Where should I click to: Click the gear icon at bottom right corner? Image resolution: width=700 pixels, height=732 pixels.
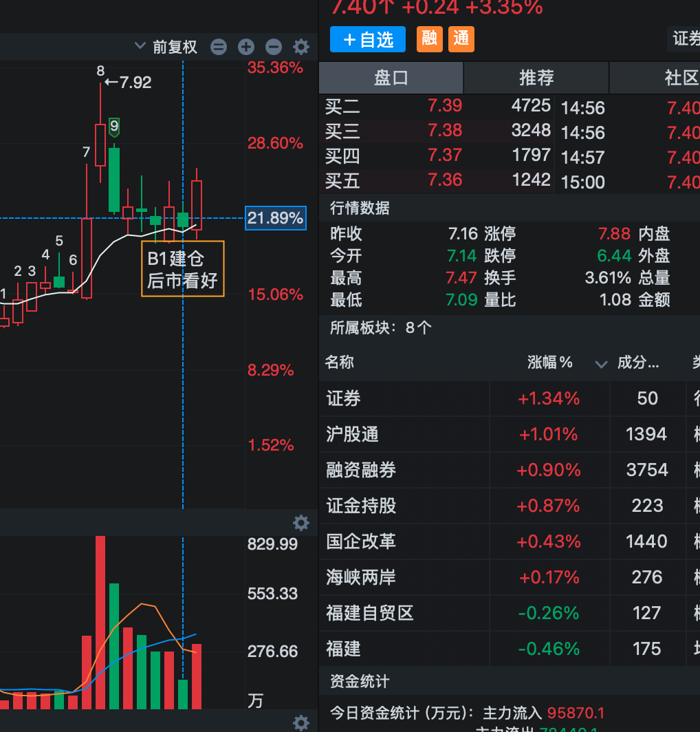coord(300,722)
